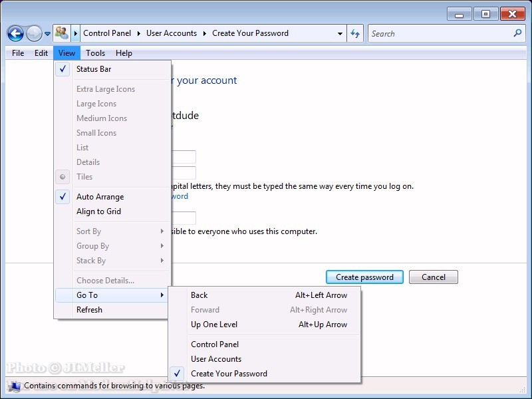Expand the address bar history dropdown
This screenshot has width=532, height=399.
[x=340, y=33]
